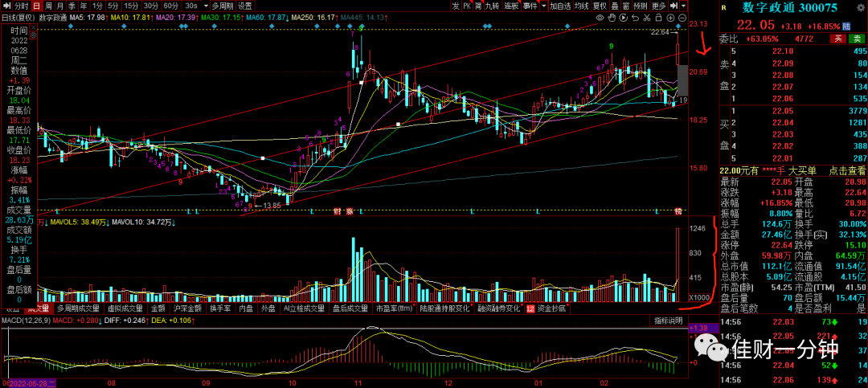This screenshot has height=388, width=868.
Task: Select 盘后成交量 indicator tab
Action: tap(350, 308)
